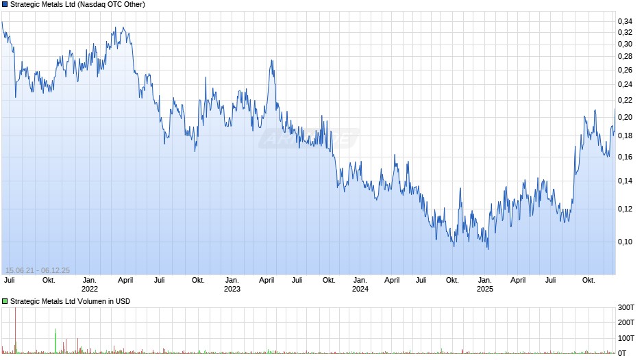Image resolution: width=644 pixels, height=360 pixels.
Task: Click the 'Jan. 2025' time axis label
Action: pos(484,285)
